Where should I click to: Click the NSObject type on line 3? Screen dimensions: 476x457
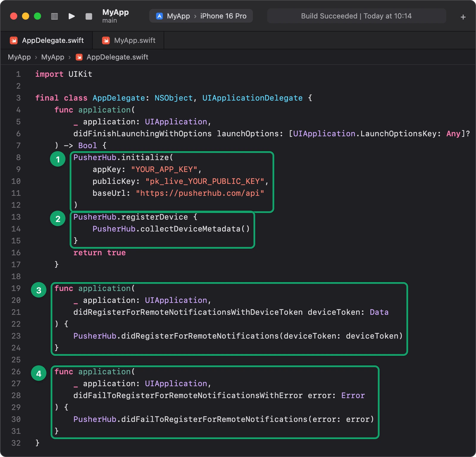(174, 98)
